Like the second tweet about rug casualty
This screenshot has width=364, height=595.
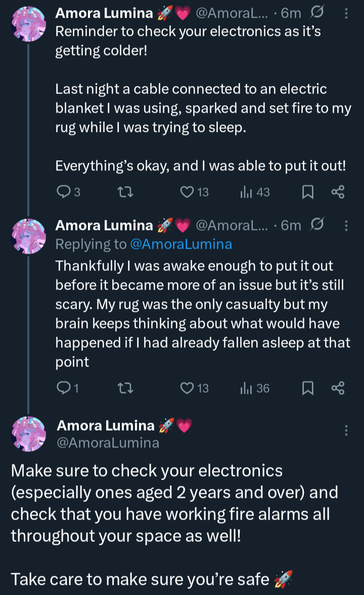[x=188, y=388]
